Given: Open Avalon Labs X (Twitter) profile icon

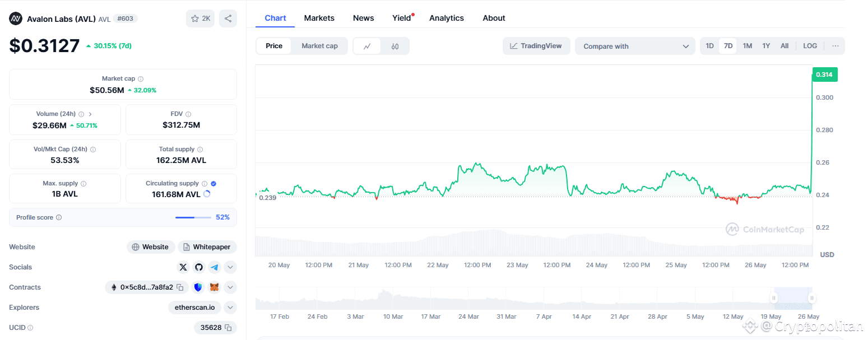Looking at the screenshot, I should [183, 267].
